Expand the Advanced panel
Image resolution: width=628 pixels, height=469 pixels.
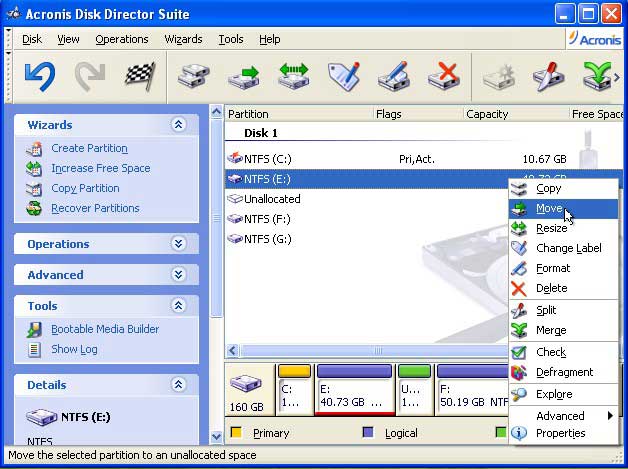[178, 275]
